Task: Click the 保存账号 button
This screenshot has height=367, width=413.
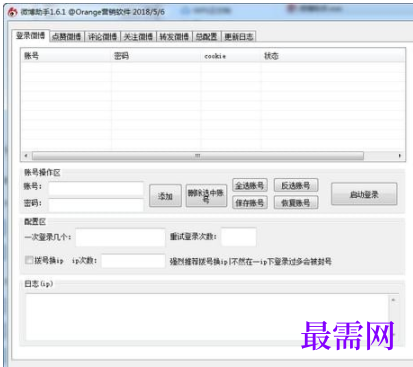Action: [x=250, y=202]
